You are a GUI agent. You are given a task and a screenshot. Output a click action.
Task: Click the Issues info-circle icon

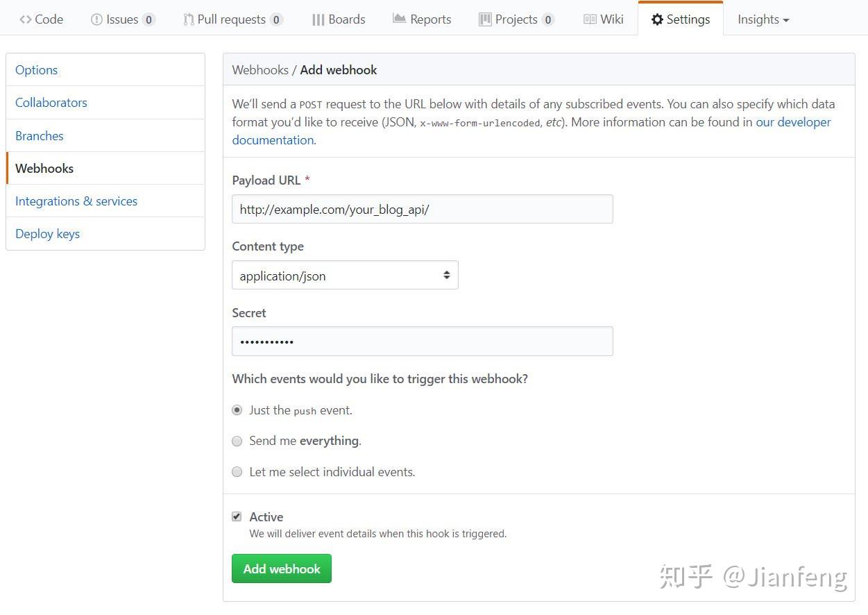[x=96, y=19]
